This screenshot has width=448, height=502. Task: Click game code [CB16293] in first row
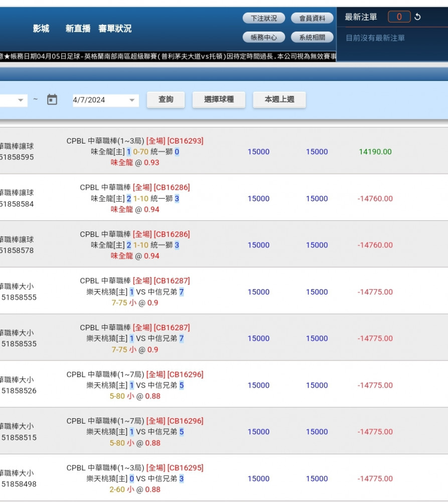click(x=185, y=141)
